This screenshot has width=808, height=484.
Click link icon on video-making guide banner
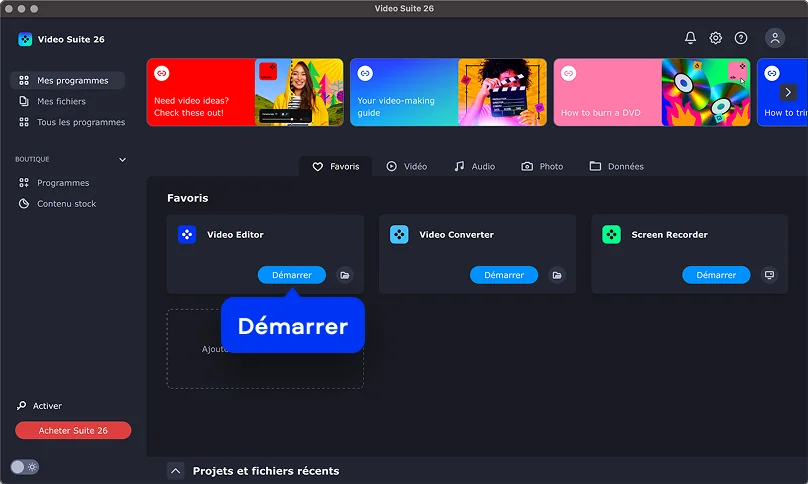(x=365, y=73)
